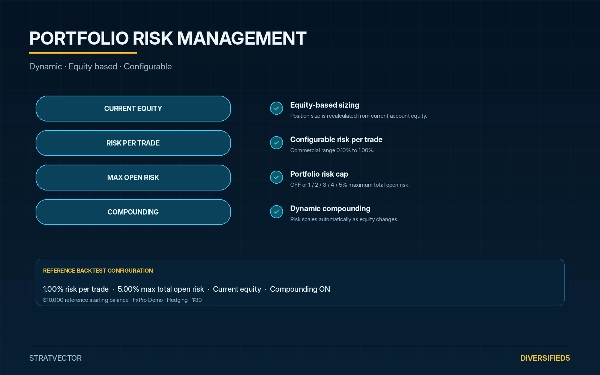Viewport: 600px width, 375px height.
Task: Click the description under Dynamic compounding
Action: coord(344,219)
